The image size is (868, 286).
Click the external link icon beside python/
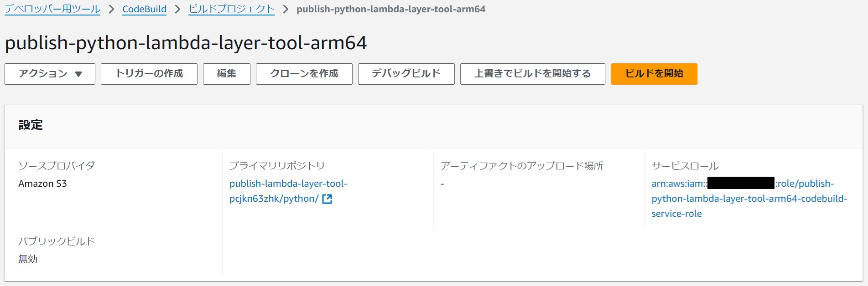pos(327,199)
